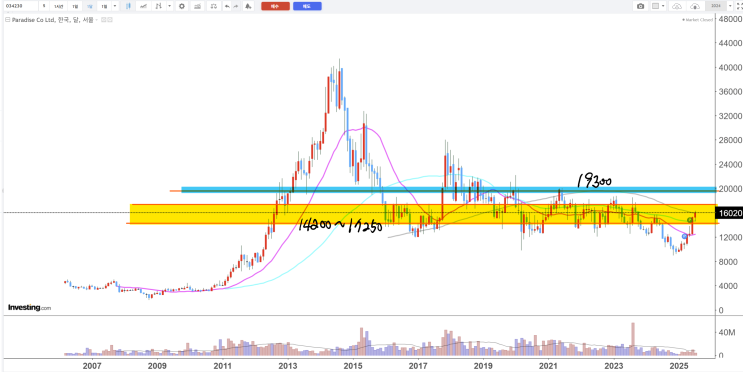This screenshot has height=372, width=743.
Task: Click the 2013 time axis label
Action: (288, 366)
